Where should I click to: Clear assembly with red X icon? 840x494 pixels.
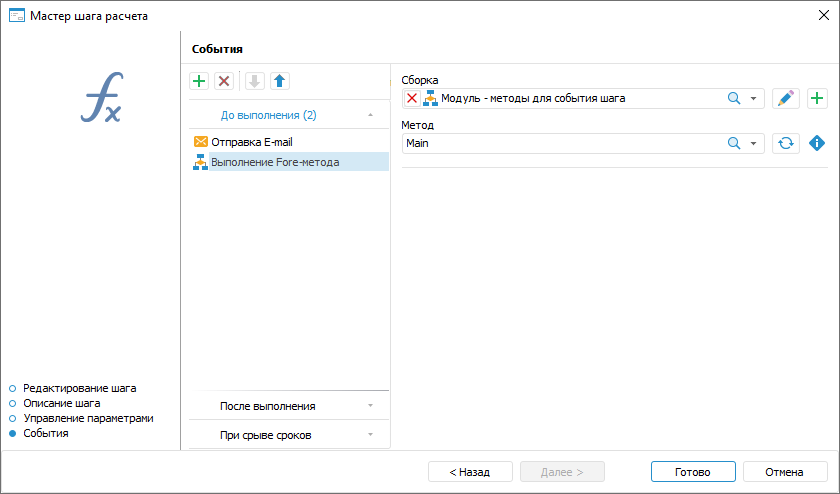[412, 98]
